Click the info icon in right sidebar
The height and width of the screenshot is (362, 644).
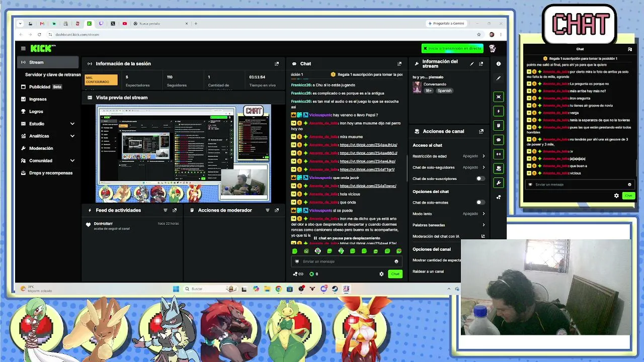(499, 64)
